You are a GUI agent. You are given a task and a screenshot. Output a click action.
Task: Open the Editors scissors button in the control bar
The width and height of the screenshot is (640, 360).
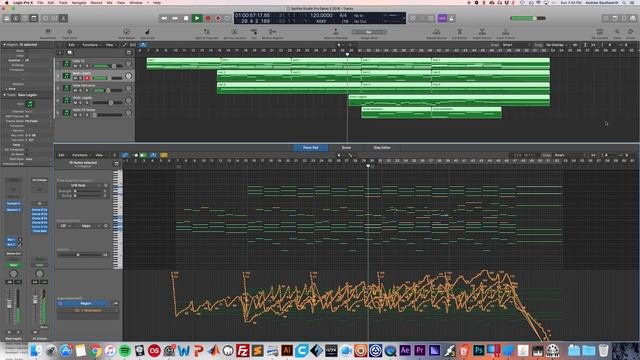click(63, 18)
